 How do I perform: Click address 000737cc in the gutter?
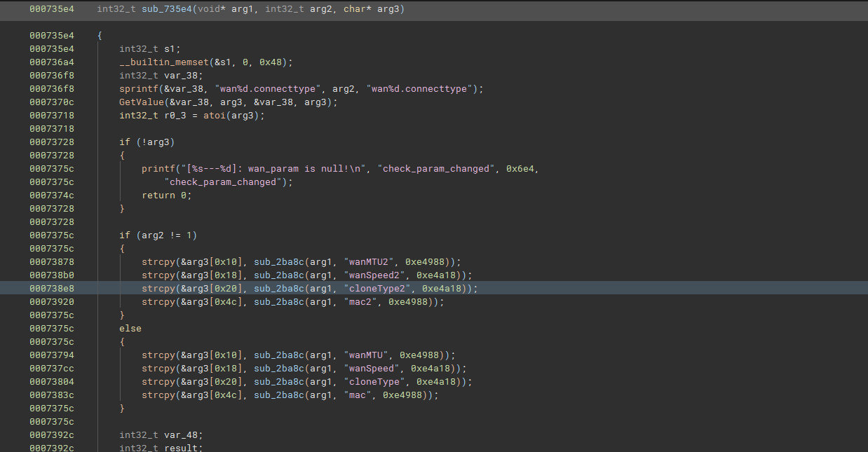tap(52, 368)
